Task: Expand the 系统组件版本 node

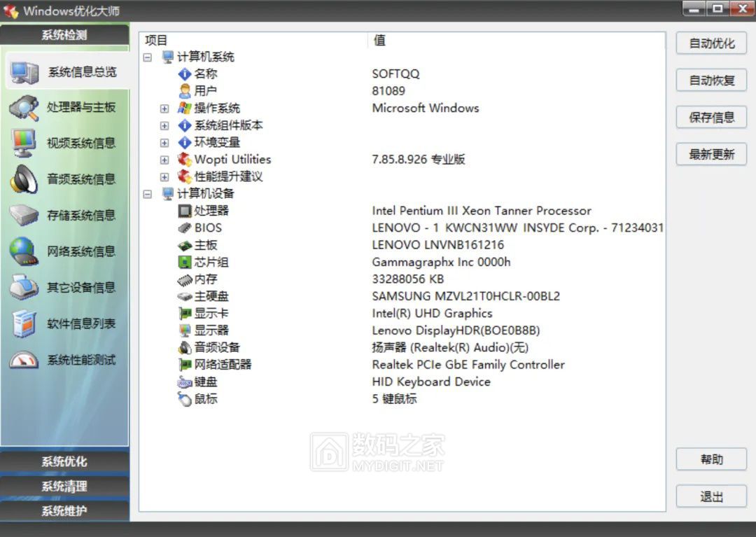Action: coord(164,126)
